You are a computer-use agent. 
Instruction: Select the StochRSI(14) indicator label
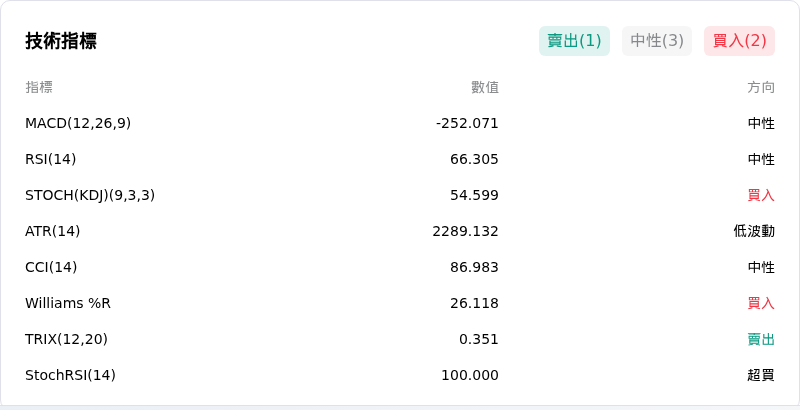click(x=70, y=375)
